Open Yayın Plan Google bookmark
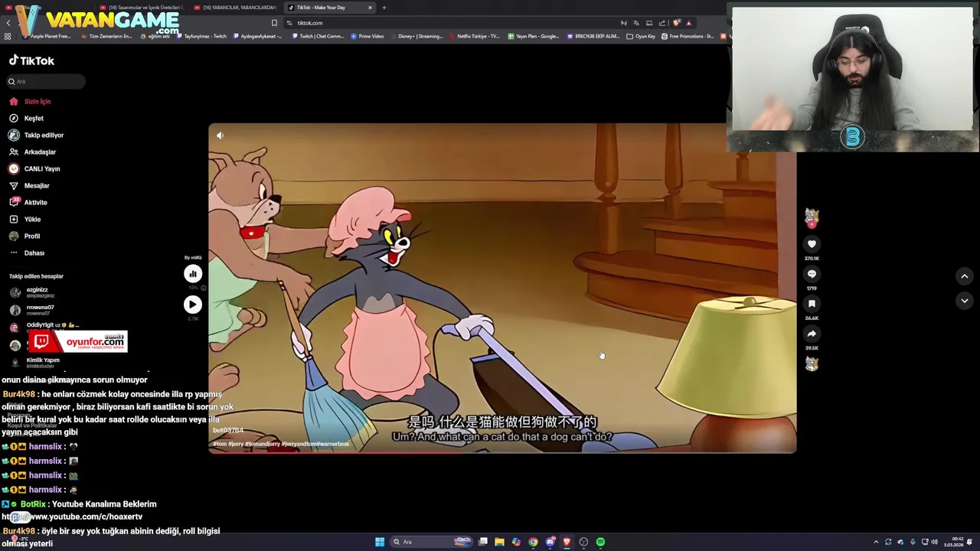Image resolution: width=980 pixels, height=551 pixels. [533, 36]
